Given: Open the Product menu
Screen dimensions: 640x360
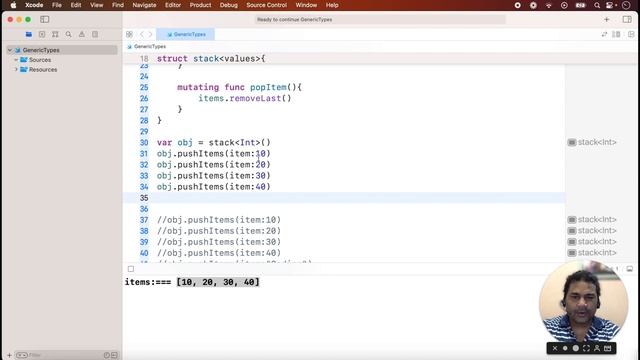Looking at the screenshot, I should tap(200, 5).
